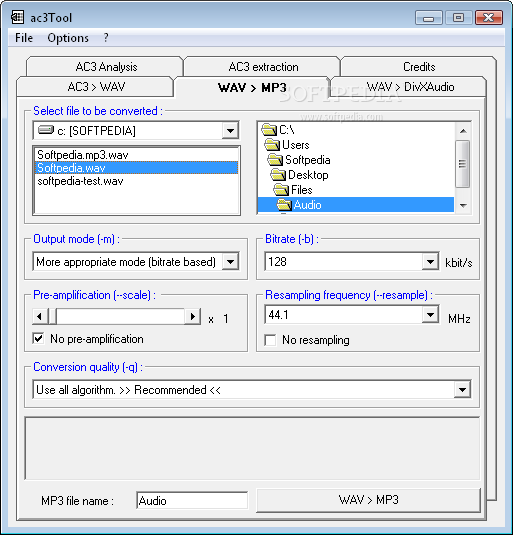The width and height of the screenshot is (513, 535).
Task: Check the No resampling checkbox
Action: pos(270,340)
